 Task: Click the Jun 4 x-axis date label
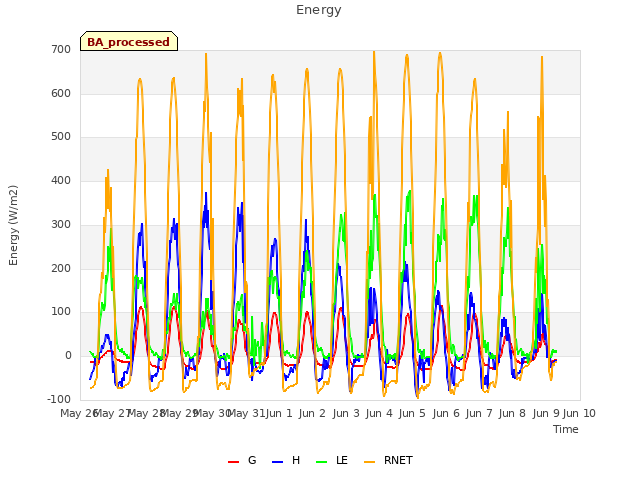point(379,413)
